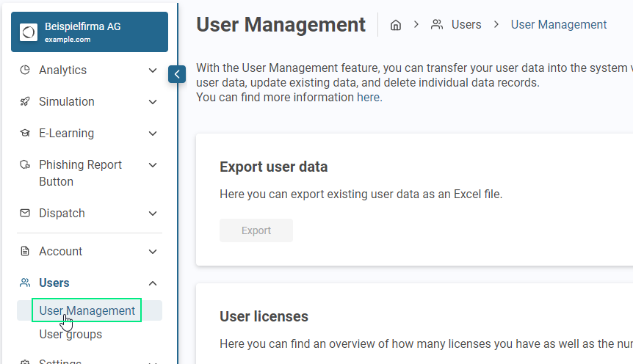Open the User groups sidebar item

click(70, 335)
